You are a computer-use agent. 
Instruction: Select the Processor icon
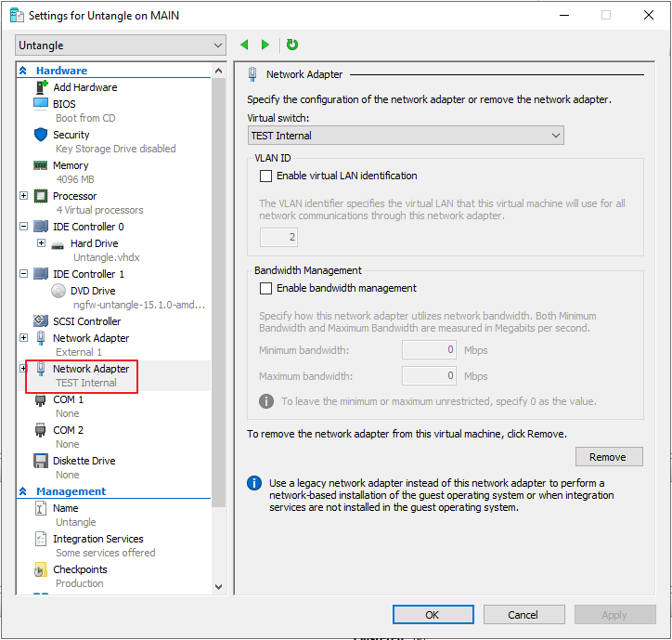coord(41,196)
